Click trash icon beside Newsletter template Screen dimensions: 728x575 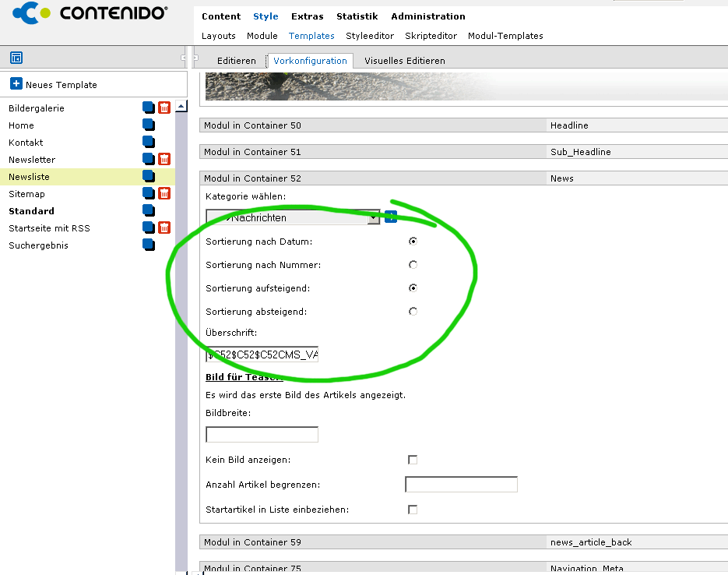tap(164, 159)
